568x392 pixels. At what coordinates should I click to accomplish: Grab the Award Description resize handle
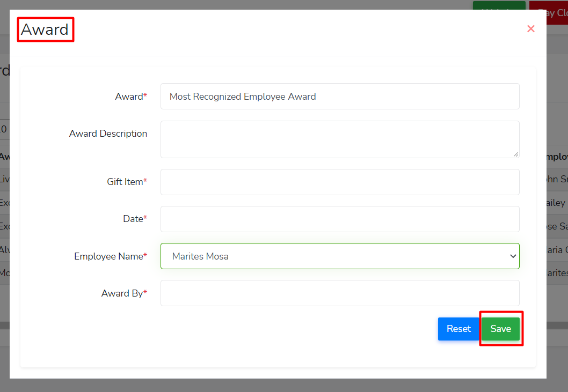pos(516,154)
